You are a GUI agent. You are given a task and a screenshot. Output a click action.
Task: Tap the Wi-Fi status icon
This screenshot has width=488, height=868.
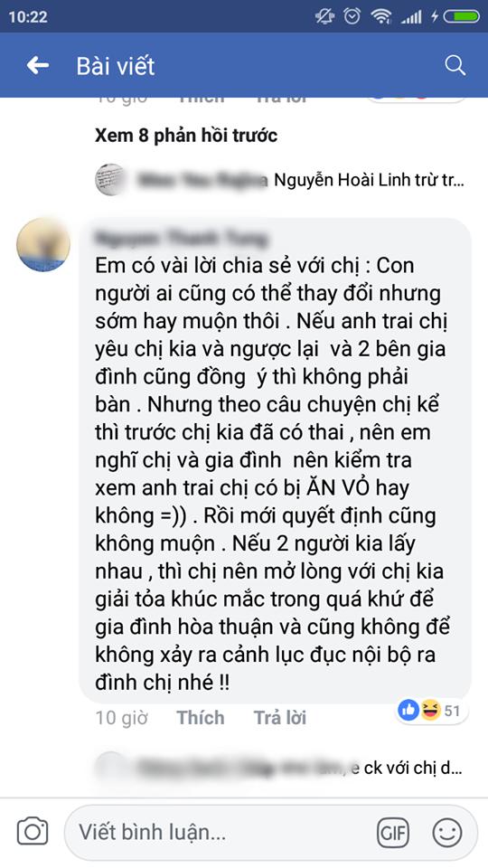381,16
